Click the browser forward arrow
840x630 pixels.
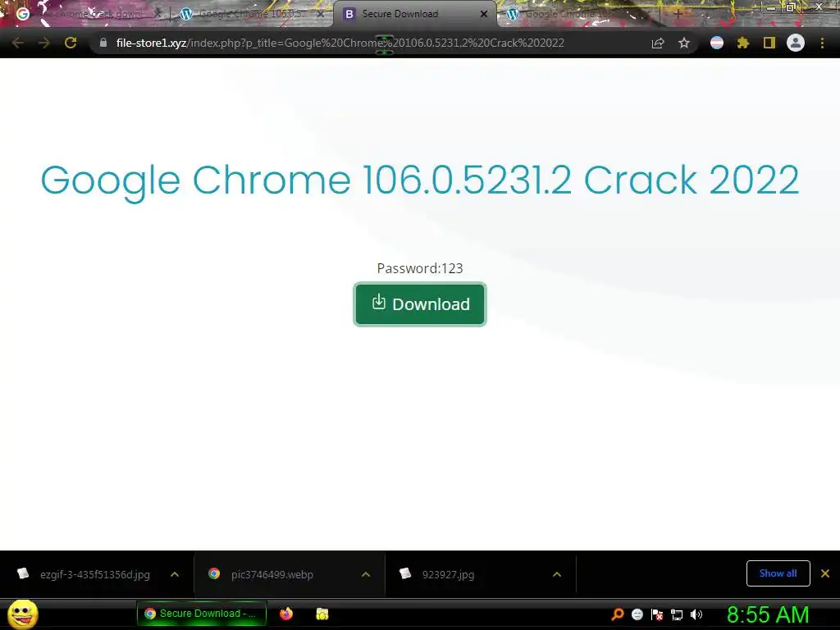click(x=44, y=43)
